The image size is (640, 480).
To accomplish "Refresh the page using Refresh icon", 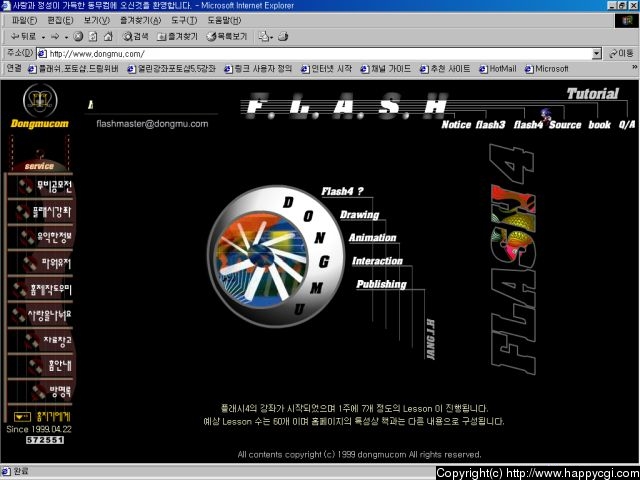I will pyautogui.click(x=93, y=37).
